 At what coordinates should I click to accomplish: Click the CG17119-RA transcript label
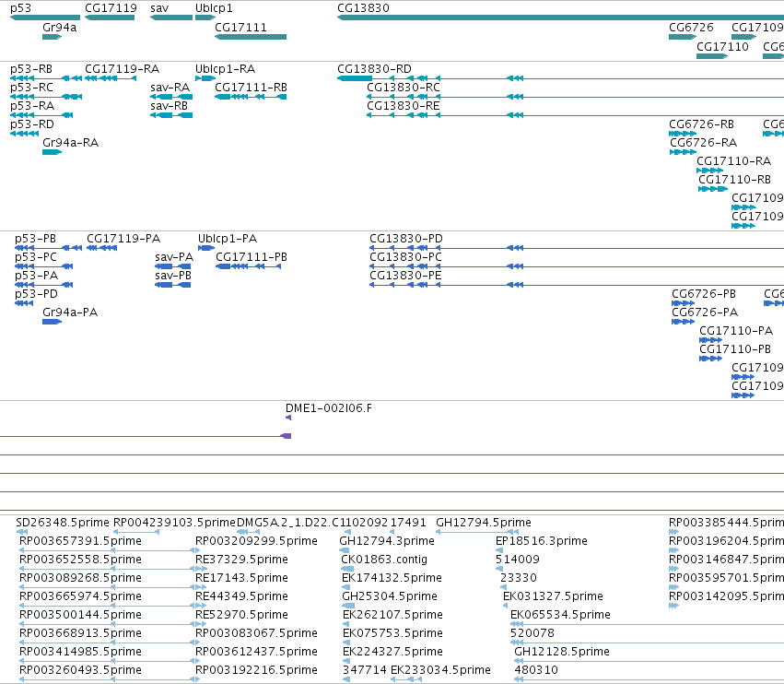pos(122,69)
